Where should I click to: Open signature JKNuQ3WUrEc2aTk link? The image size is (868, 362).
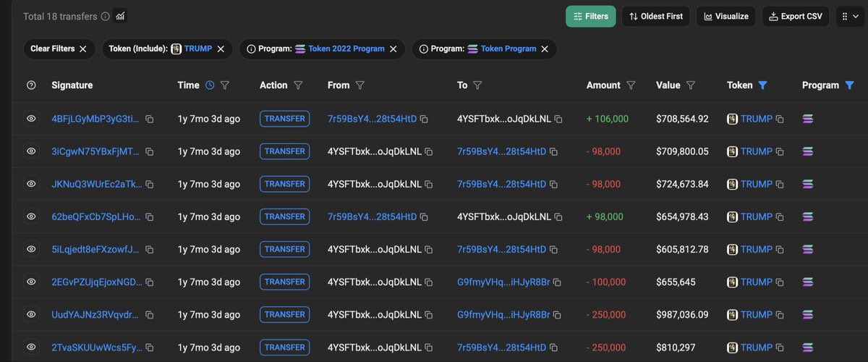click(96, 184)
